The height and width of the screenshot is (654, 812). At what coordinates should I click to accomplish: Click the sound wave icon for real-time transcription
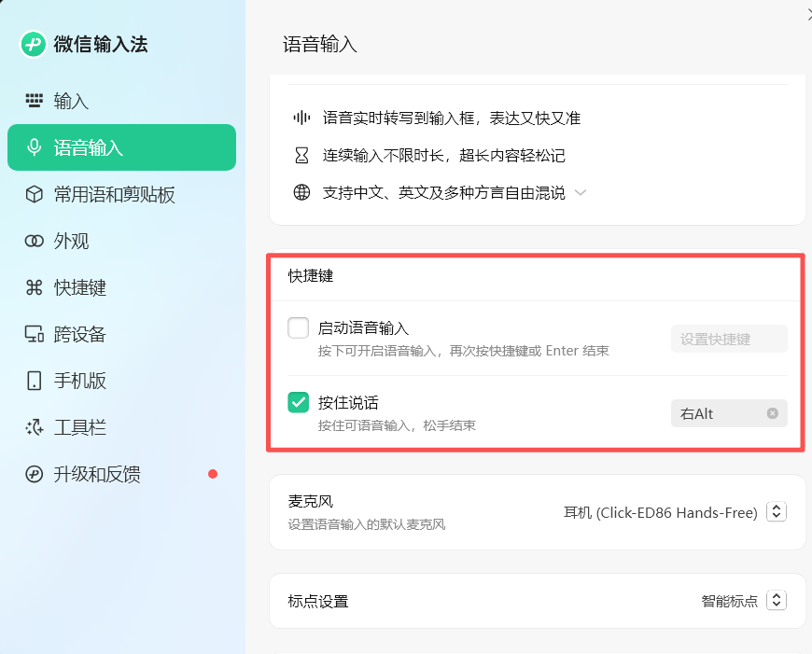click(301, 118)
